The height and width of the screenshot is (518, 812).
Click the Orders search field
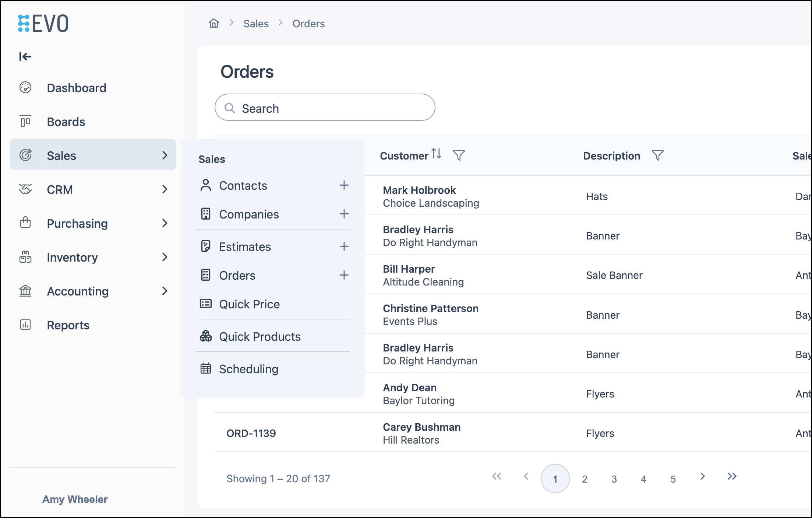point(325,107)
